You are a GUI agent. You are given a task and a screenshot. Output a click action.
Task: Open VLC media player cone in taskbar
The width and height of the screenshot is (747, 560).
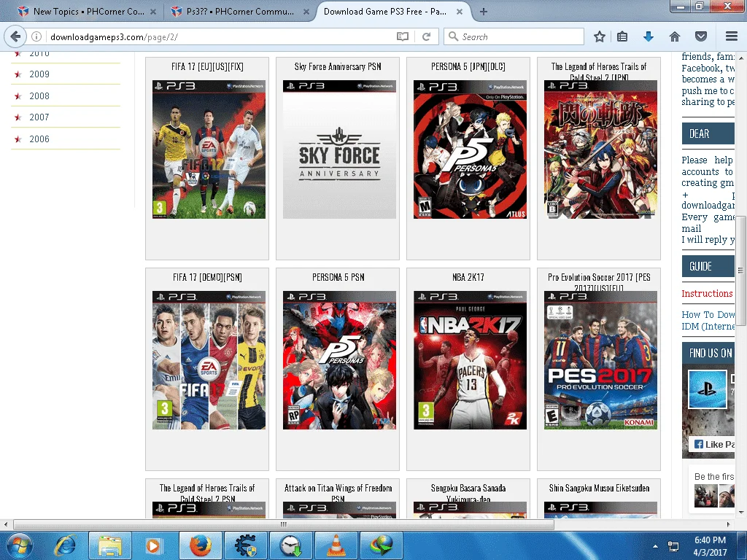click(x=336, y=545)
